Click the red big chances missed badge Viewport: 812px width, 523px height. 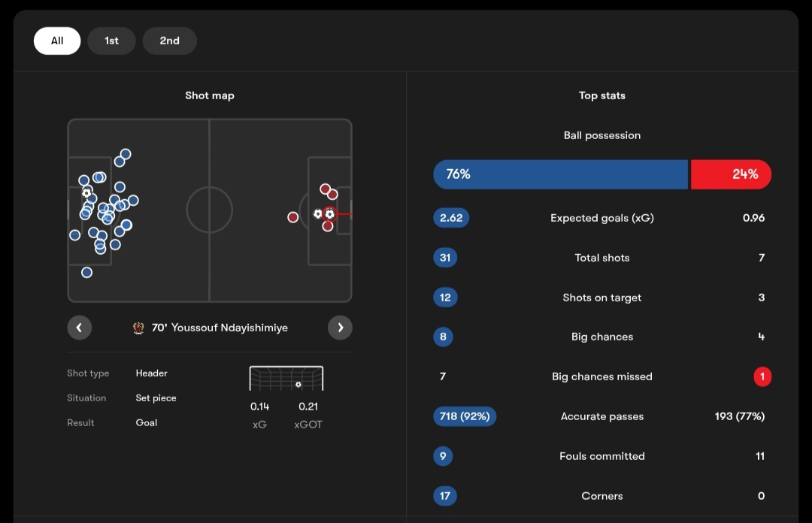coord(762,376)
